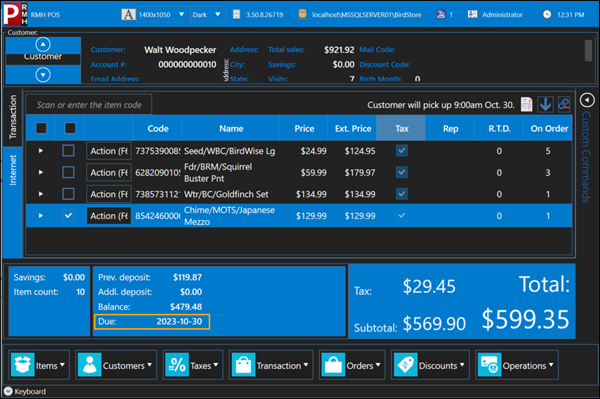The height and width of the screenshot is (399, 600).
Task: Click the database server icon
Action: [x=302, y=15]
